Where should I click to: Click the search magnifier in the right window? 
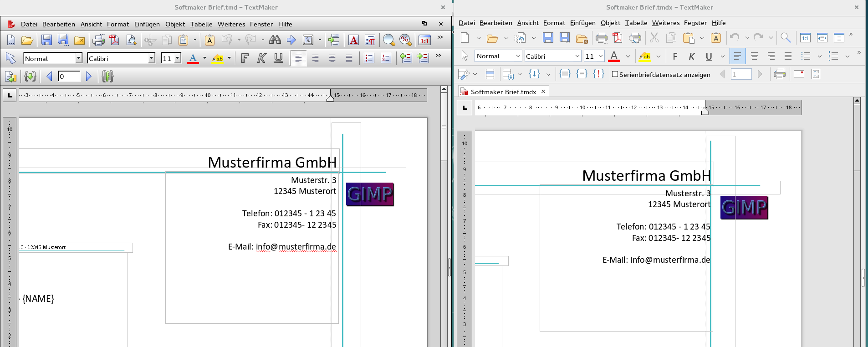pyautogui.click(x=786, y=37)
